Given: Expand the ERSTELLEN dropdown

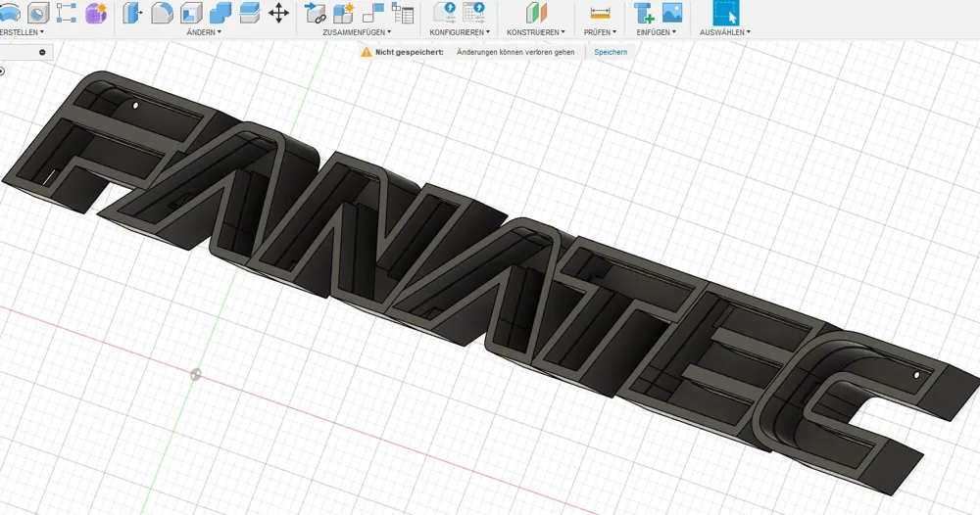Looking at the screenshot, I should tap(22, 32).
